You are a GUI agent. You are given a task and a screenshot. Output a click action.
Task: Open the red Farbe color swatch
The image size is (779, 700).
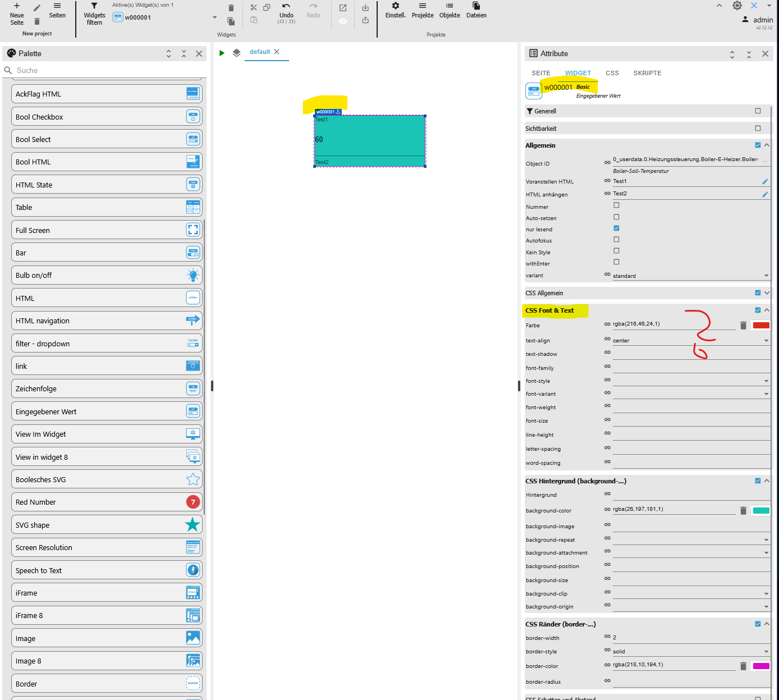tap(761, 325)
